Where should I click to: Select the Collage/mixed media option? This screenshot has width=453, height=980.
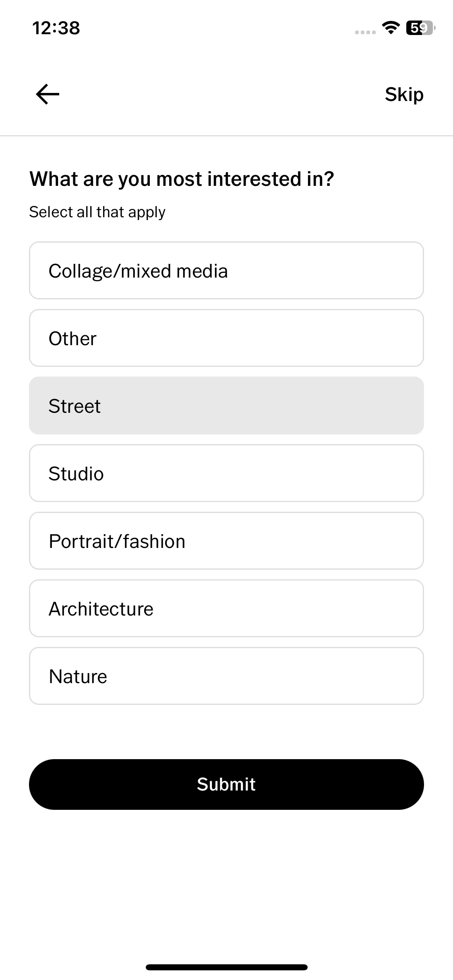pyautogui.click(x=226, y=270)
